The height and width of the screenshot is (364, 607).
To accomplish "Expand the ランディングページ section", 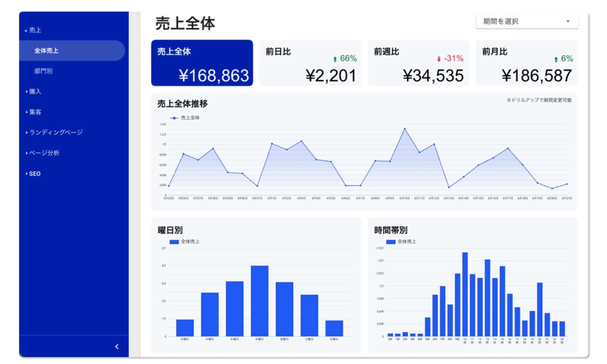I will (x=54, y=132).
